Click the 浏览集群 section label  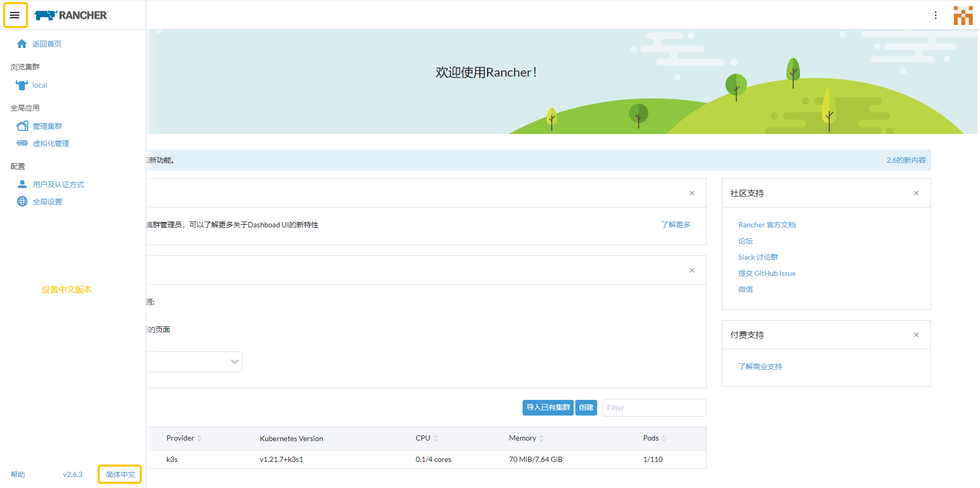tap(25, 67)
